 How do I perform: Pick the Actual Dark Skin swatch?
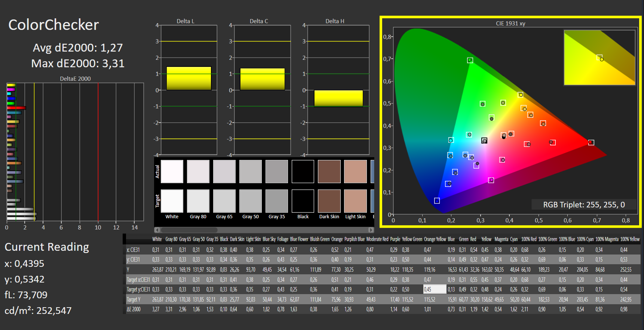pyautogui.click(x=329, y=172)
